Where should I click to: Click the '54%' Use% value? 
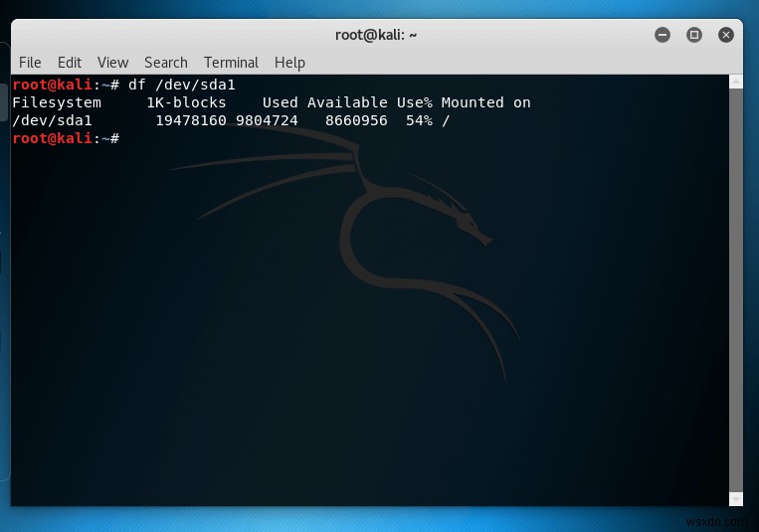419,120
